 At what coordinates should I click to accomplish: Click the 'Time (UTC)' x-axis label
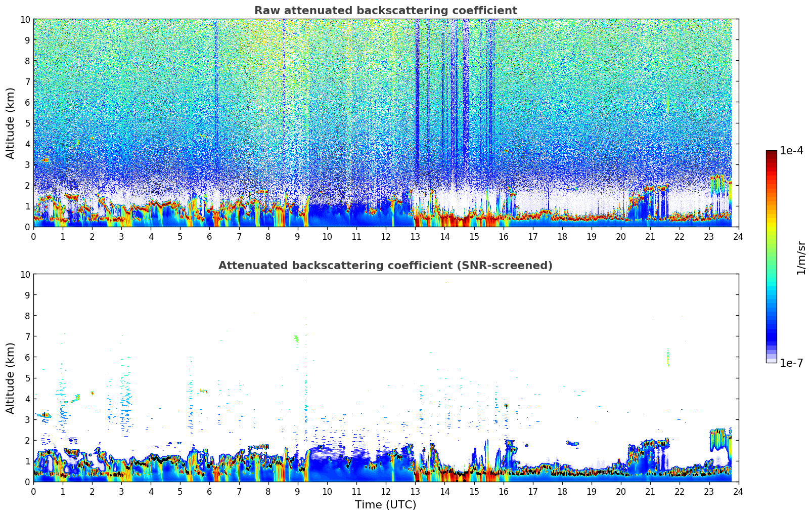tap(385, 505)
